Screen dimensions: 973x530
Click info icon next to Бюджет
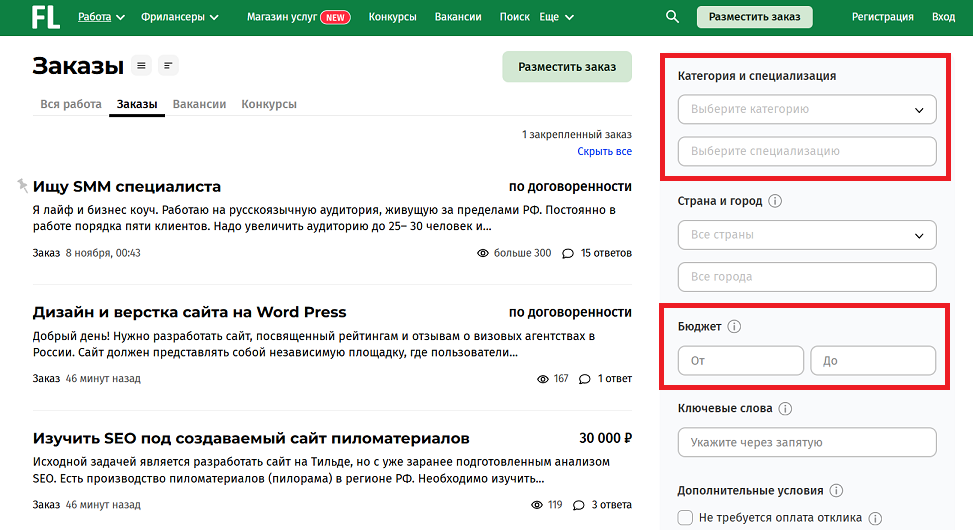pyautogui.click(x=734, y=327)
